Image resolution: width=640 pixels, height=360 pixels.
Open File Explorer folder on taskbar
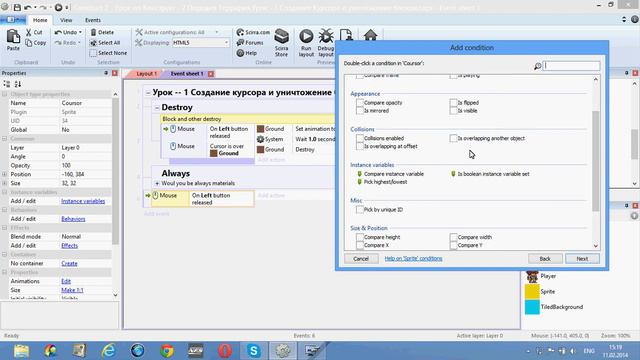tap(21, 351)
